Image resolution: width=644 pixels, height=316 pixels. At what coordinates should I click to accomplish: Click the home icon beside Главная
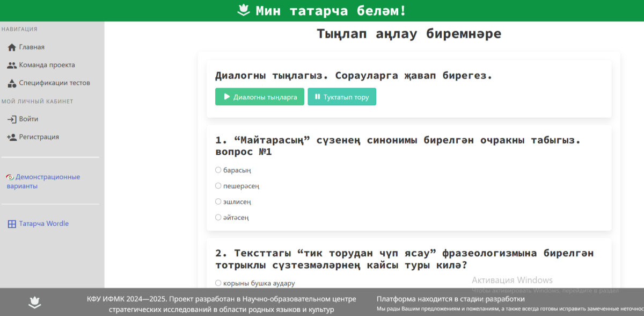click(12, 47)
